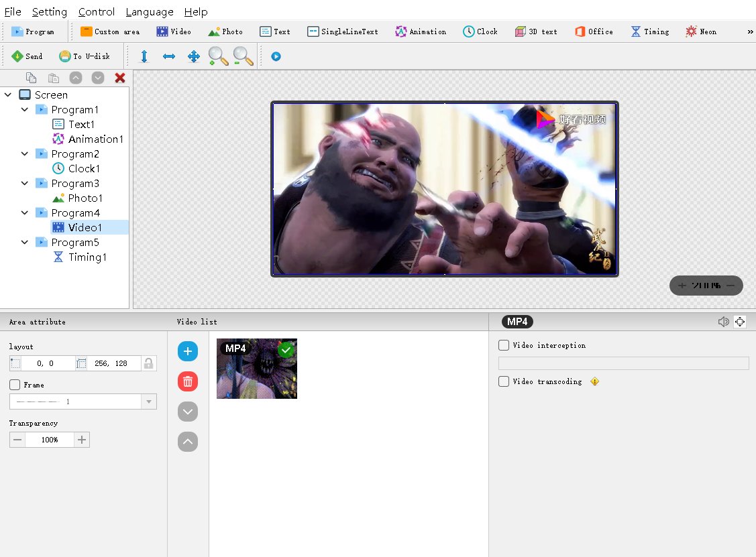The height and width of the screenshot is (557, 756).
Task: Collapse the Screen tree node
Action: point(8,95)
